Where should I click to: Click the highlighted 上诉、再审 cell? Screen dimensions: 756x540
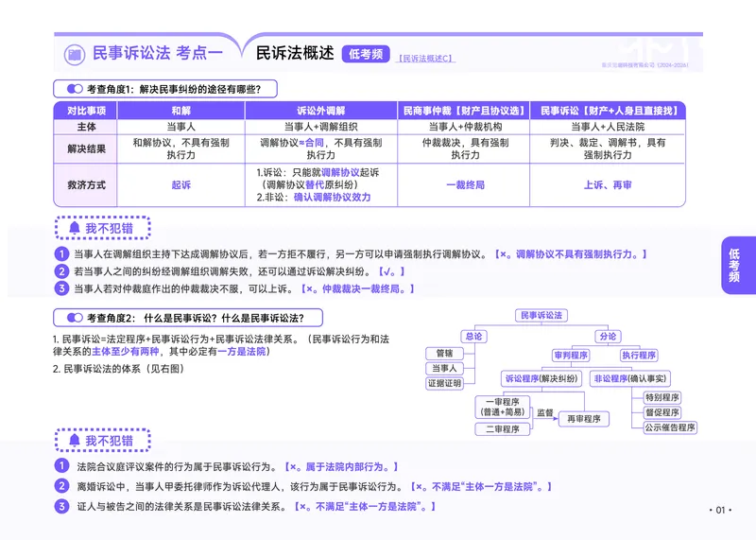coord(608,184)
